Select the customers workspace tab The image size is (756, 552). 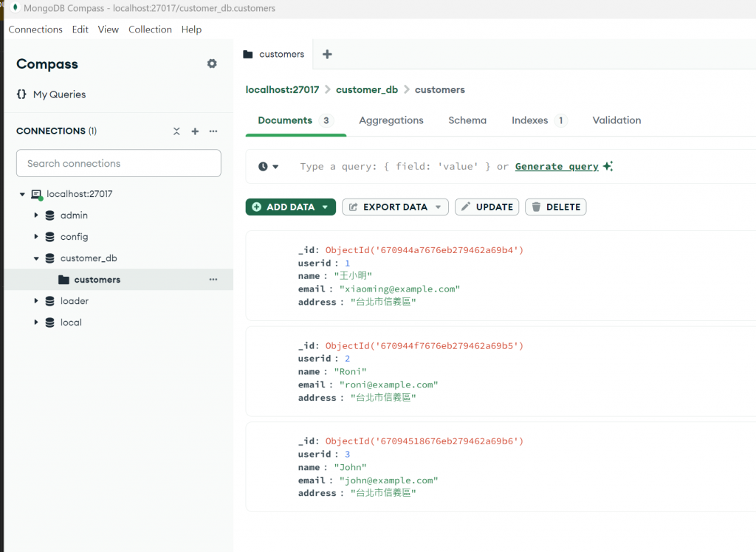(274, 54)
